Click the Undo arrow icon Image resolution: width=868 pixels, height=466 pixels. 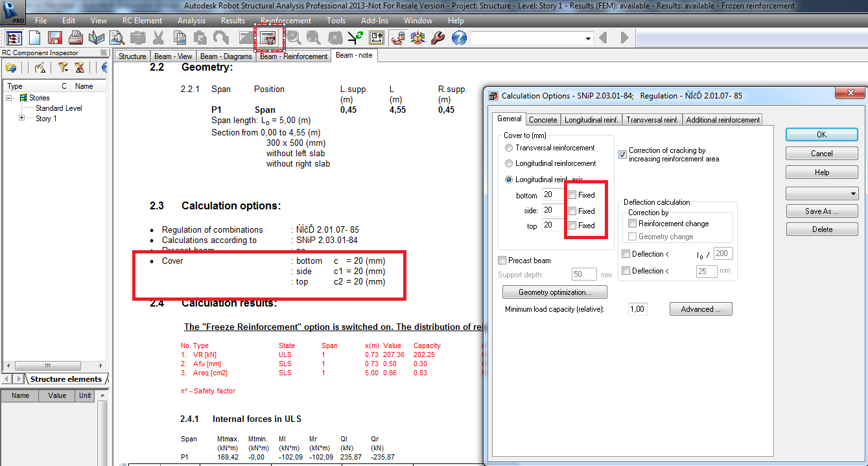[x=220, y=38]
